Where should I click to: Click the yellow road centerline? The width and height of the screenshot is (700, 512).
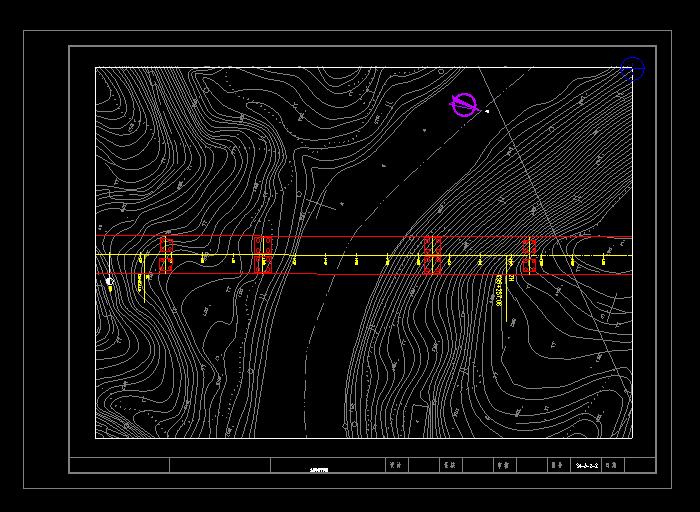(380, 256)
